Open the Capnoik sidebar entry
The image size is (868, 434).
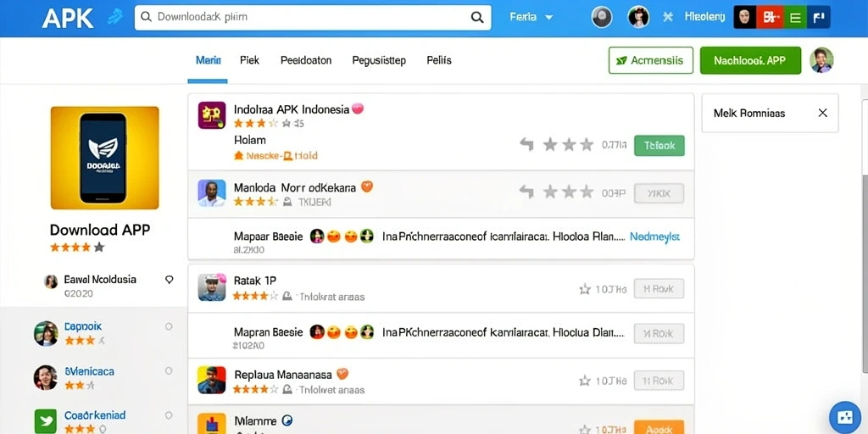(x=82, y=326)
